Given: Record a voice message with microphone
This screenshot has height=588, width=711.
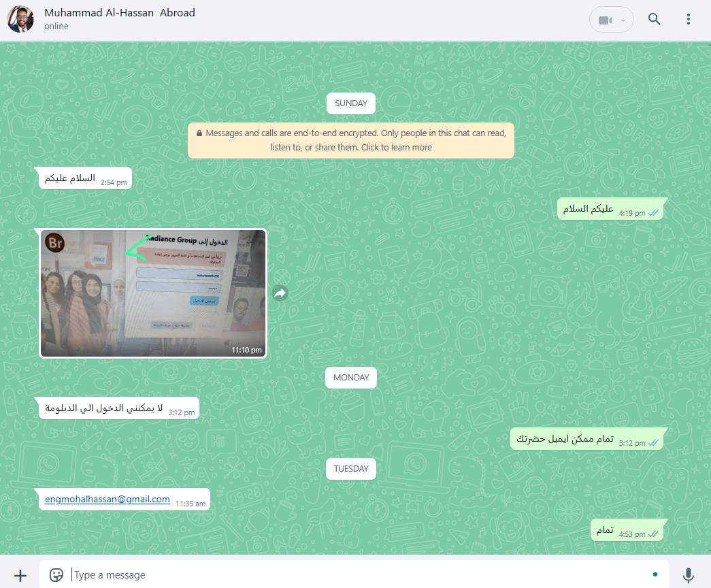Looking at the screenshot, I should (689, 575).
